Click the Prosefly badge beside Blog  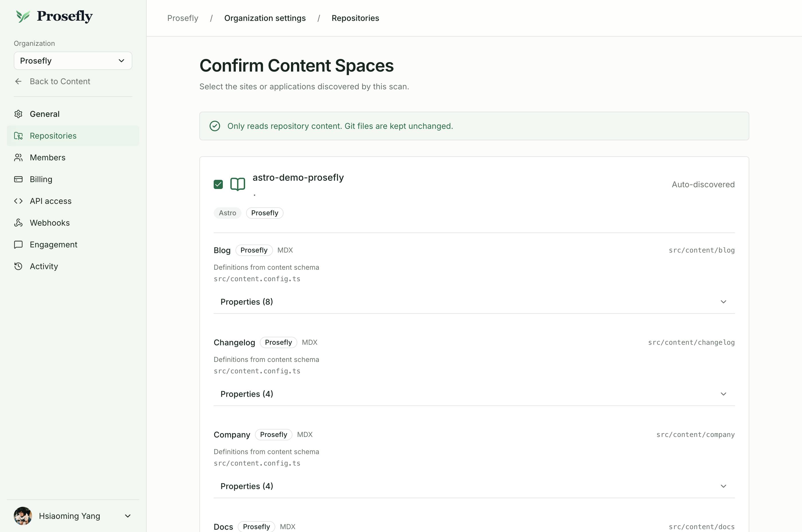coord(254,250)
